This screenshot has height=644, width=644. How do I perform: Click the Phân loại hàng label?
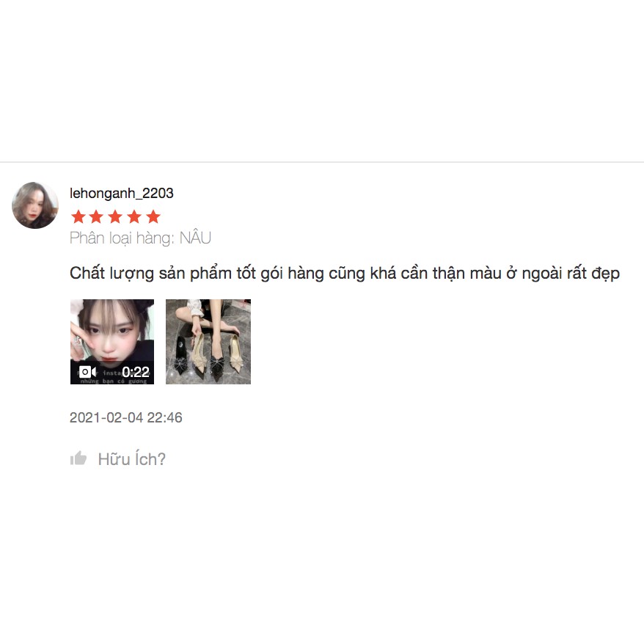(x=122, y=238)
